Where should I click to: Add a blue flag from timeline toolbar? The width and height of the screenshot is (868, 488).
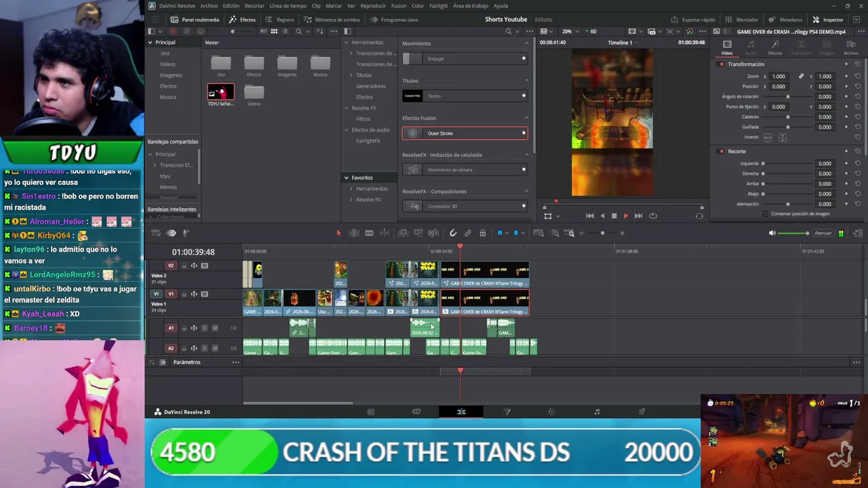[x=500, y=233]
